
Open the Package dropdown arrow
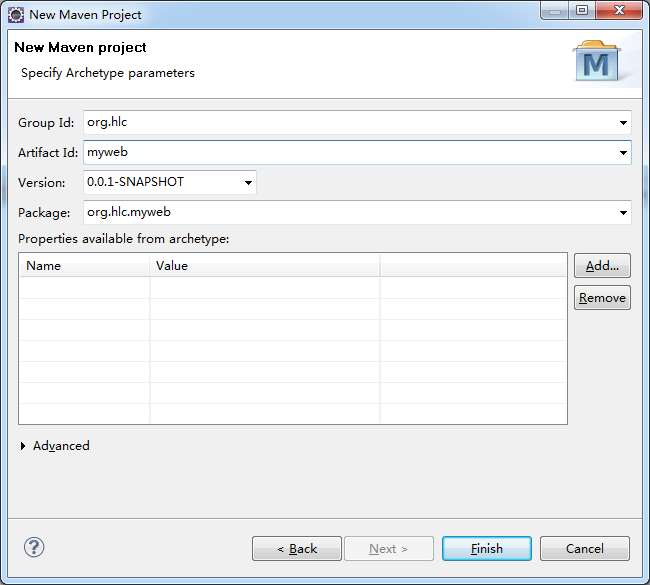(623, 213)
